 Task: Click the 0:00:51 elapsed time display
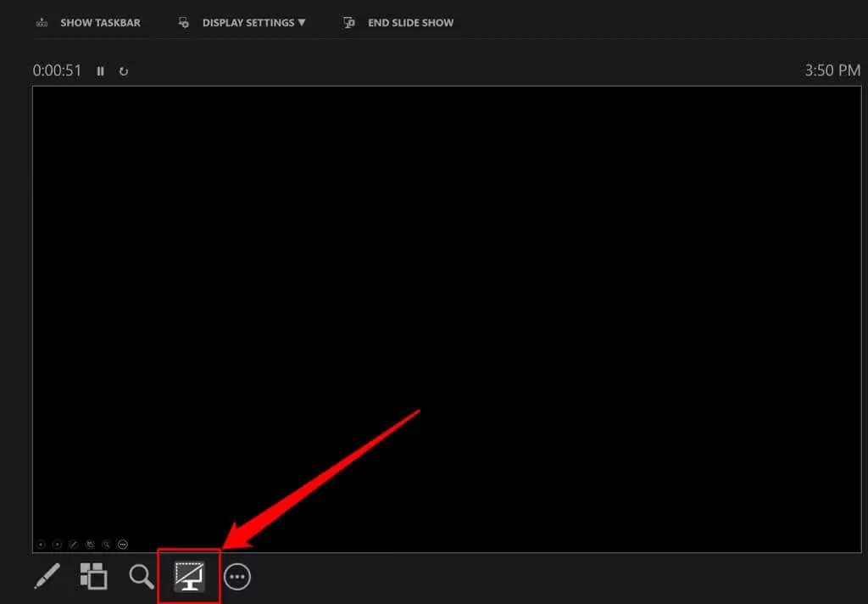tap(57, 70)
